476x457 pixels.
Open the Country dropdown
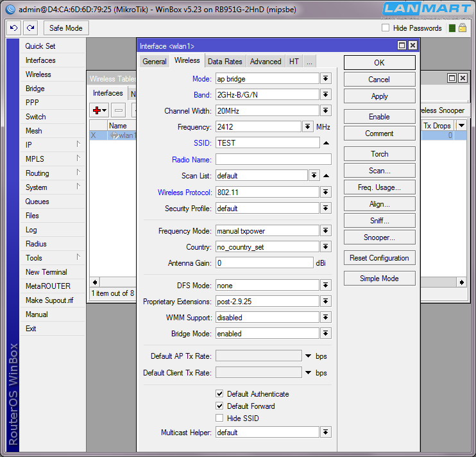(x=325, y=247)
